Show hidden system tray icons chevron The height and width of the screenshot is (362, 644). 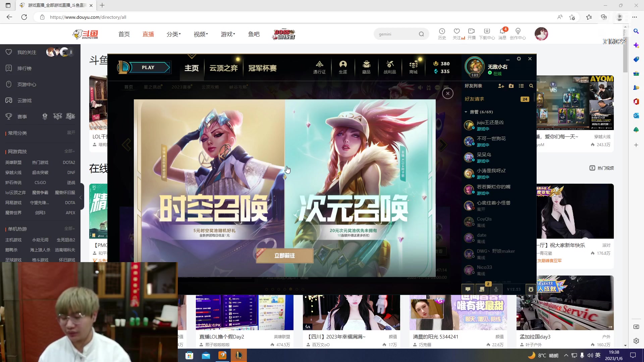point(566,355)
